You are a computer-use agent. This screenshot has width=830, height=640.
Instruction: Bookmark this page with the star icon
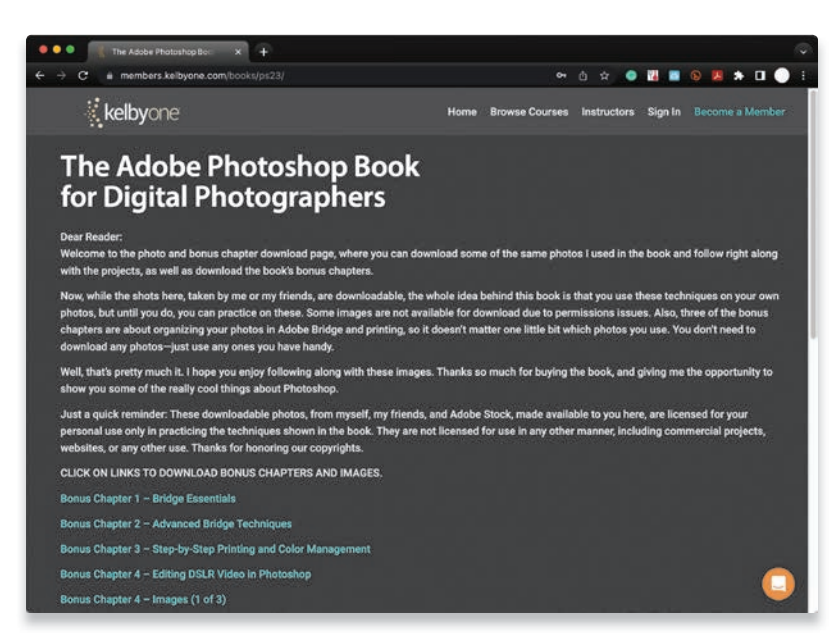(605, 75)
